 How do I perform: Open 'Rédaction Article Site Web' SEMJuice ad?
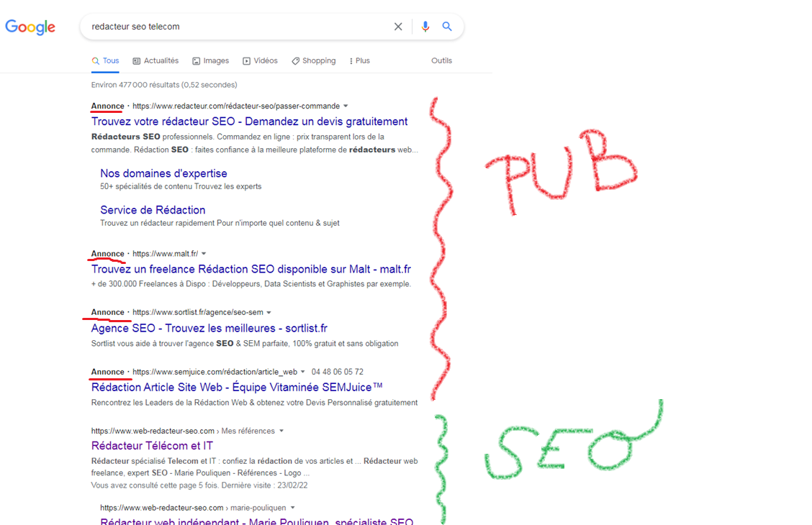(x=237, y=387)
